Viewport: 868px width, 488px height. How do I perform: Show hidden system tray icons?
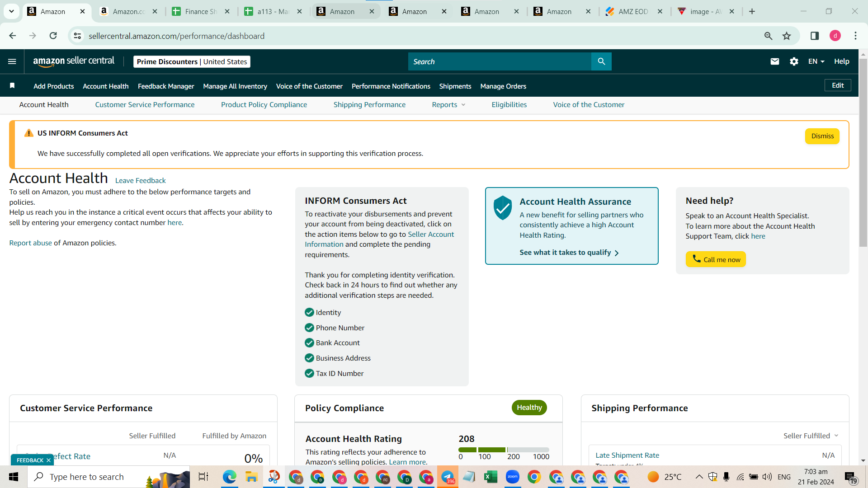click(x=699, y=477)
